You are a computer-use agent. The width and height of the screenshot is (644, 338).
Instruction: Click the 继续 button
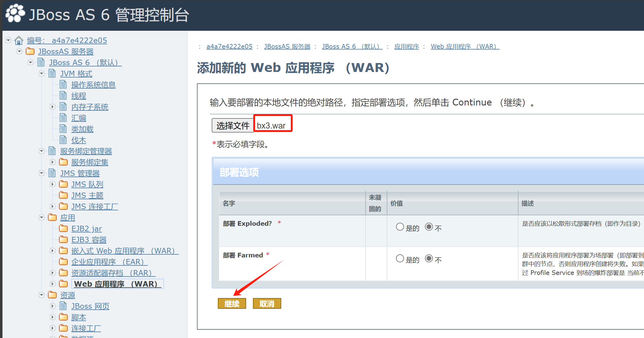click(232, 304)
